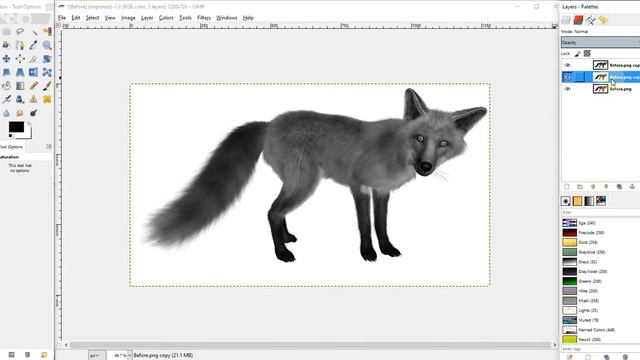The width and height of the screenshot is (640, 360).
Task: Duplicate the selected layer
Action: tap(619, 187)
